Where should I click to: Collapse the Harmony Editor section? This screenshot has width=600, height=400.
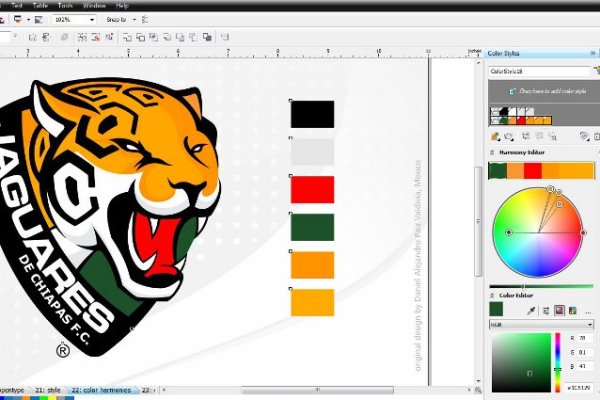pos(492,152)
